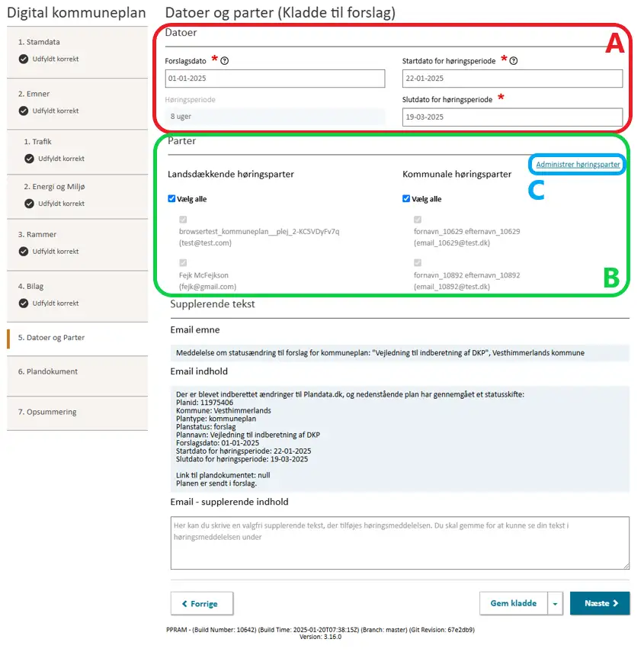
Task: Click checkmark icon under 4. Bilag
Action: point(24,304)
